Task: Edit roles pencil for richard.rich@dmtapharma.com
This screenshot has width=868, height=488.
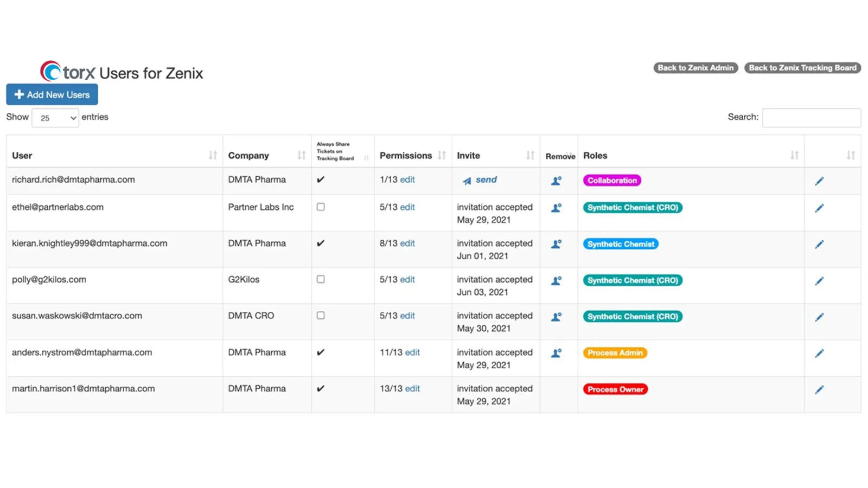Action: click(x=819, y=181)
